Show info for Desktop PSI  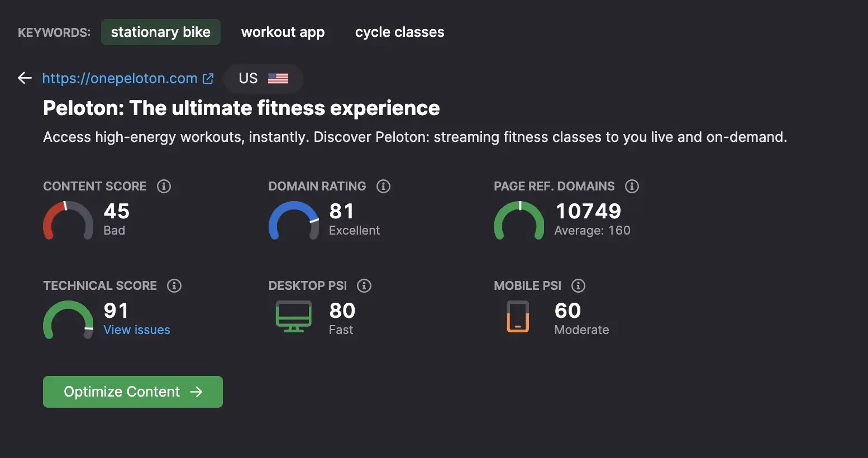click(x=364, y=285)
